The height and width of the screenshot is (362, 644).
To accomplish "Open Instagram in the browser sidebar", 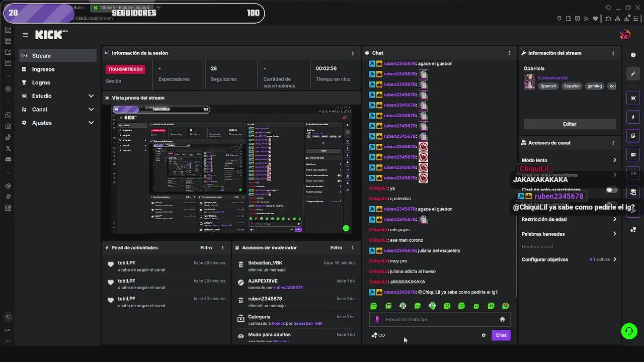I will pos(8,126).
